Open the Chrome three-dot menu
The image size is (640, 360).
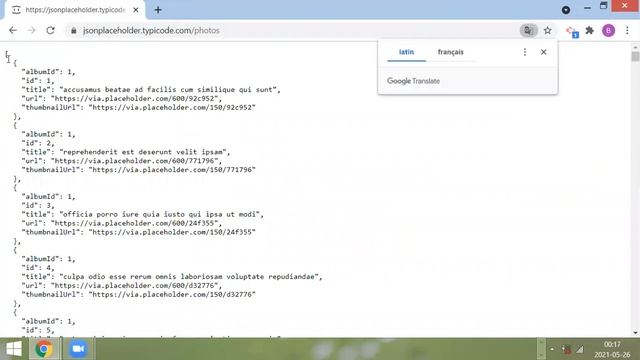pyautogui.click(x=627, y=31)
